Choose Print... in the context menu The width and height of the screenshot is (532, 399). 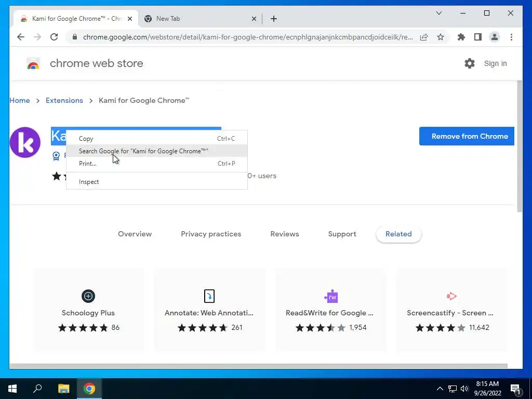[x=157, y=164]
